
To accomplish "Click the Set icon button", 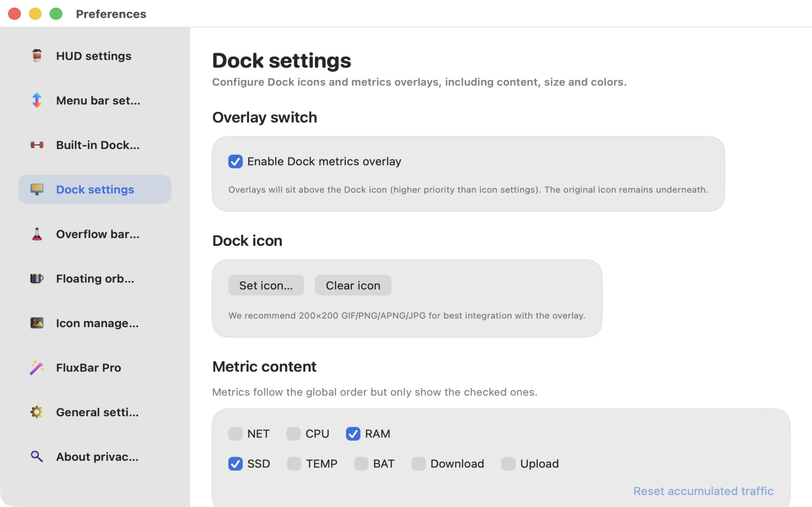I will (266, 285).
